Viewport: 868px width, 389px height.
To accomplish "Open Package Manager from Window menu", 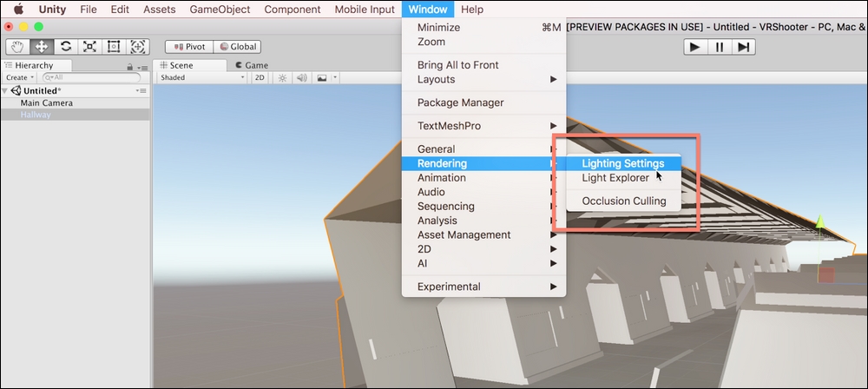I will click(x=483, y=103).
